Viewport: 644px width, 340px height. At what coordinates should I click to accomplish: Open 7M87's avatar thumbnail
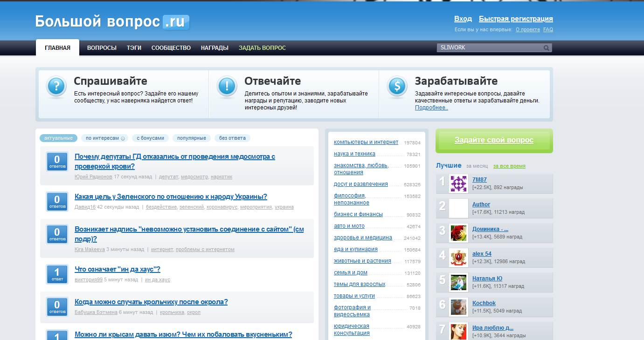click(459, 184)
